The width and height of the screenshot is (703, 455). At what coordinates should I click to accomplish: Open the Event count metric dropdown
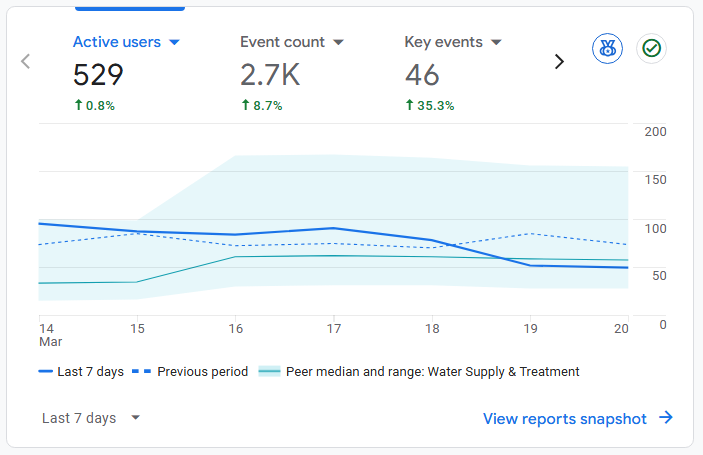[338, 43]
